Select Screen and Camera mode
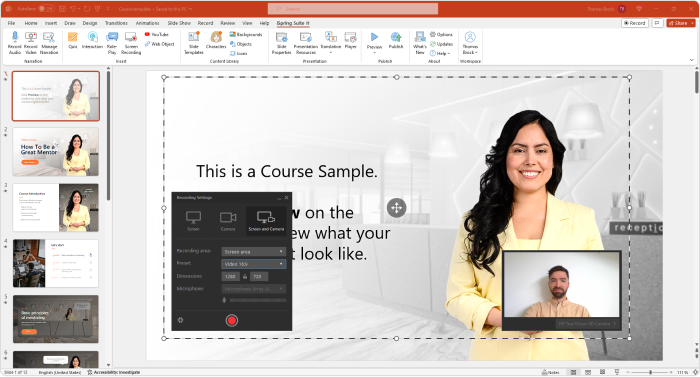The image size is (700, 377). pos(266,221)
